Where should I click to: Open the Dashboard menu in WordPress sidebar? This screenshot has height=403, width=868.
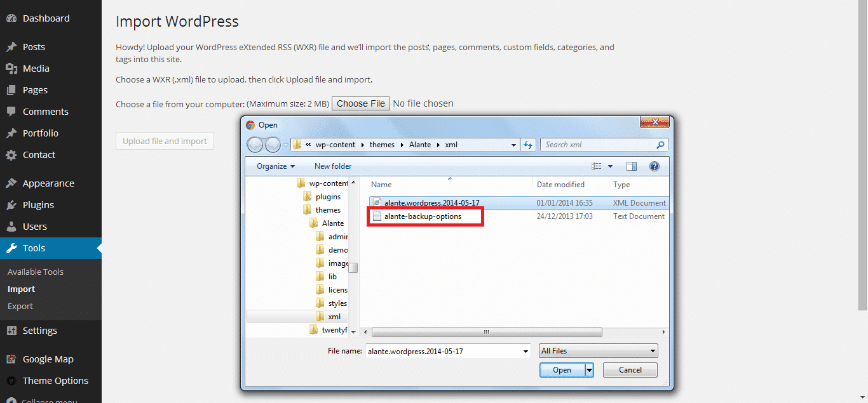tap(46, 18)
